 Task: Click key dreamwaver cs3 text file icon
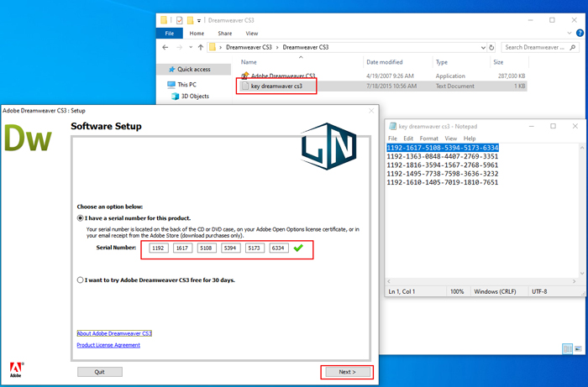245,86
